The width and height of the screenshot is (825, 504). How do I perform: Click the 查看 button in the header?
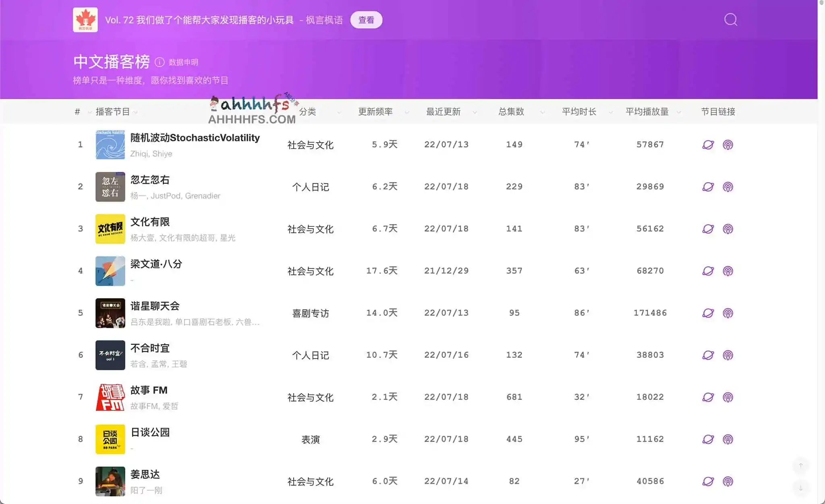pyautogui.click(x=366, y=20)
